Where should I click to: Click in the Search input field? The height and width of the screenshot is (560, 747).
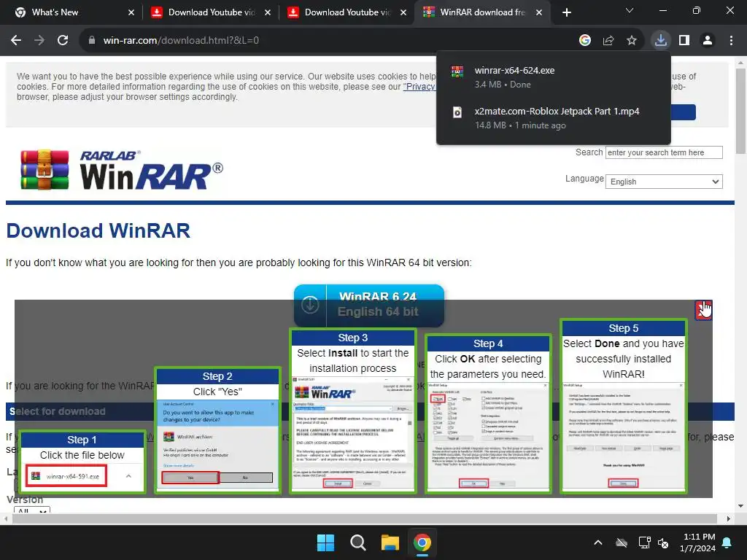coord(664,152)
